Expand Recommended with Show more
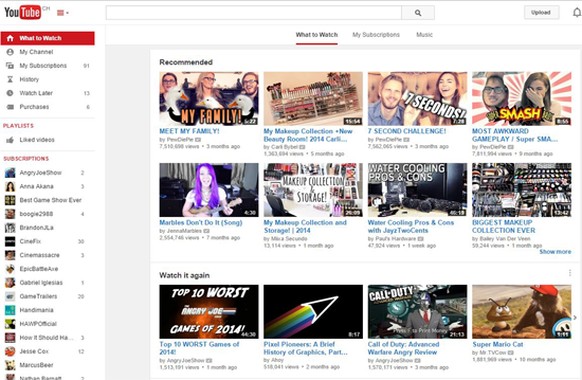Screen dimensions: 582x380 click(x=555, y=252)
